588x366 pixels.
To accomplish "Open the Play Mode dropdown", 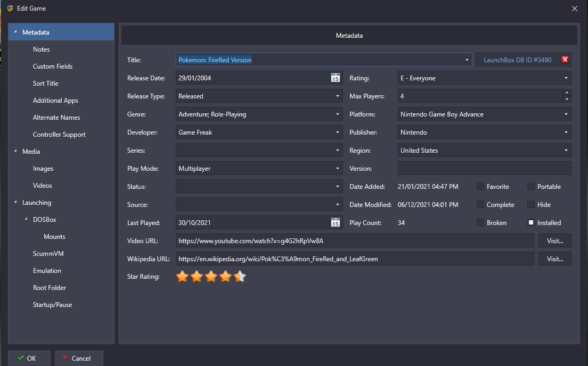I will (338, 169).
